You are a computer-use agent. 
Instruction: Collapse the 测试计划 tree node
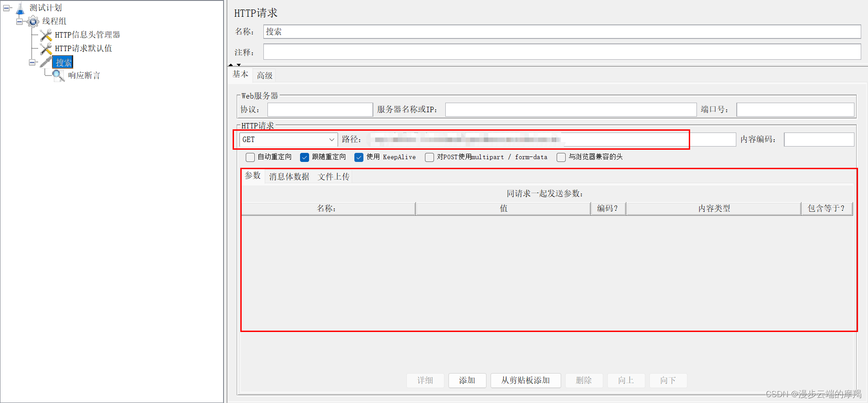[x=6, y=8]
